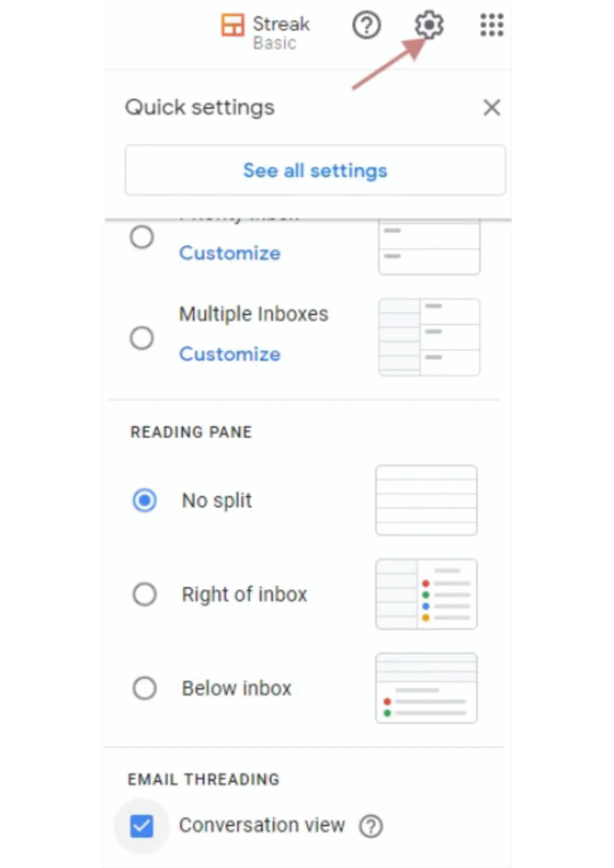Select the Right of inbox reading pane

(145, 594)
